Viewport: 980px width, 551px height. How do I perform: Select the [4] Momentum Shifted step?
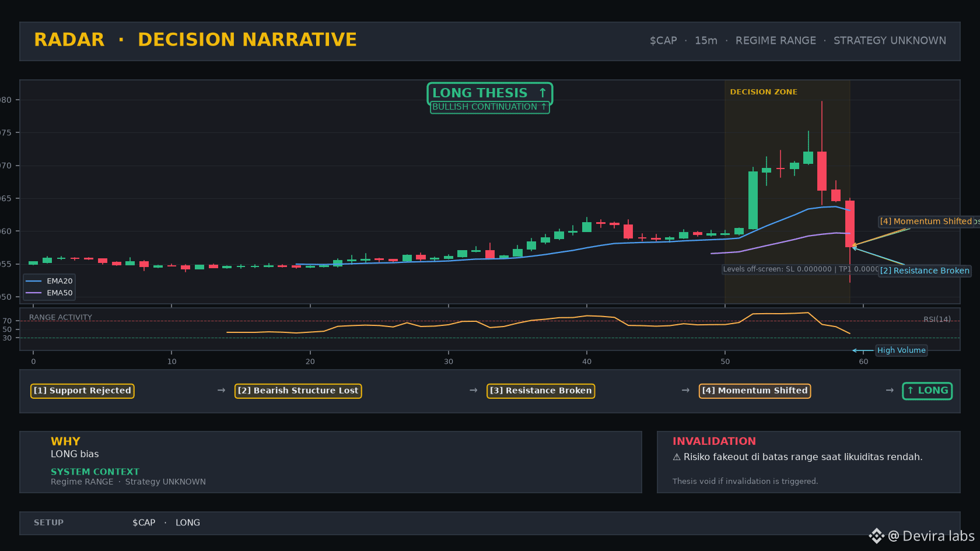755,391
